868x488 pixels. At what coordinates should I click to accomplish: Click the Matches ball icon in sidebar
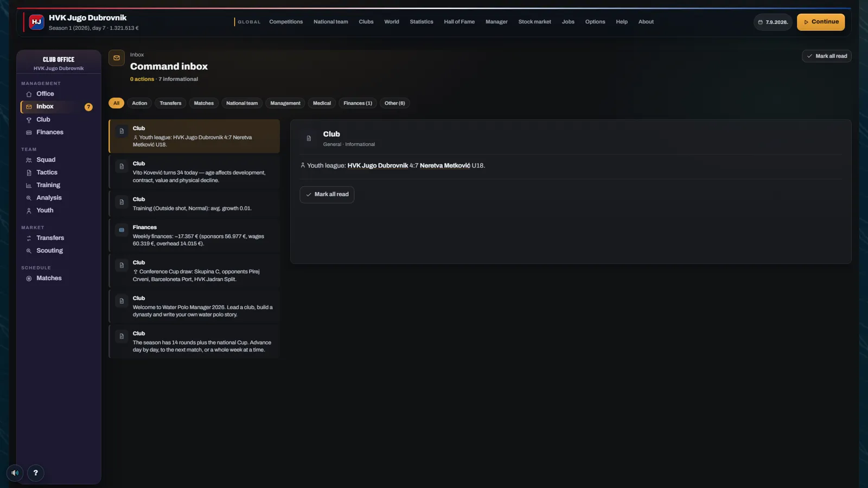click(x=29, y=278)
